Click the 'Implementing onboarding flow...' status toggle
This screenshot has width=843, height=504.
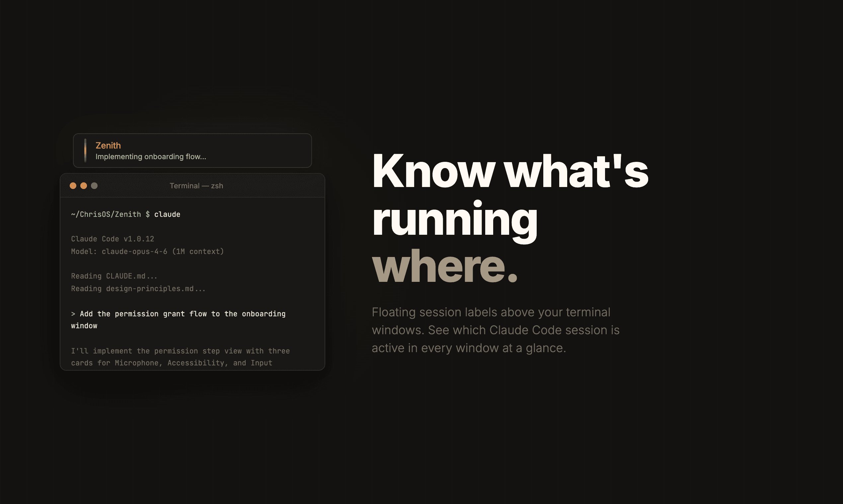(x=151, y=157)
